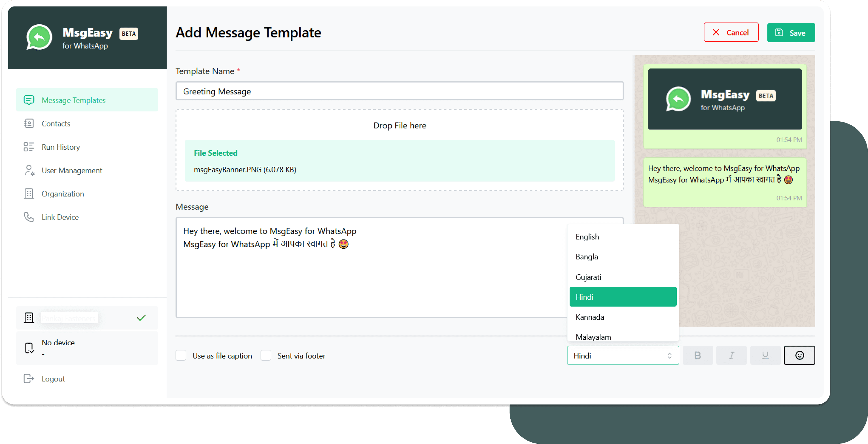Click the Save button

pos(791,32)
